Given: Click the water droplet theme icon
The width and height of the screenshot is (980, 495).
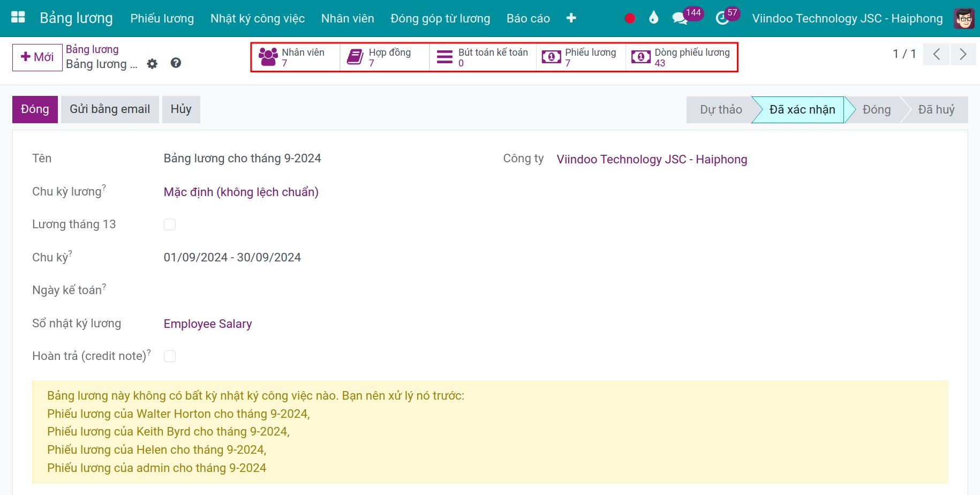Looking at the screenshot, I should coord(653,18).
